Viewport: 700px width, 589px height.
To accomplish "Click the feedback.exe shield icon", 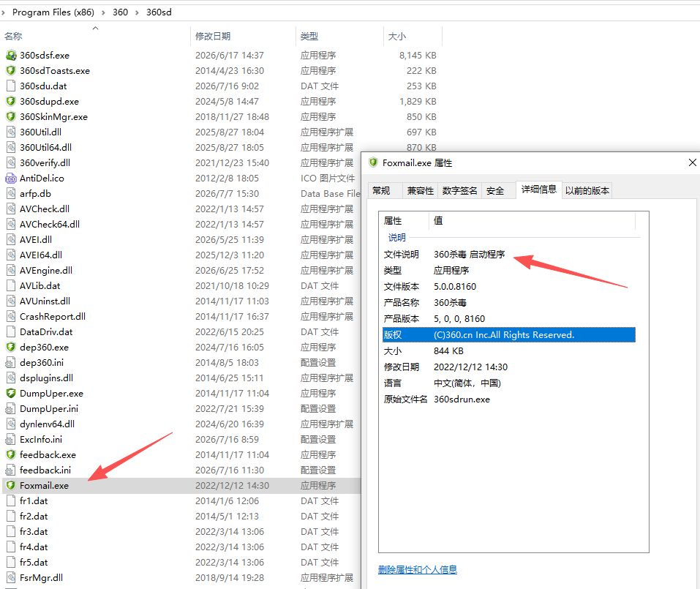I will (x=11, y=454).
